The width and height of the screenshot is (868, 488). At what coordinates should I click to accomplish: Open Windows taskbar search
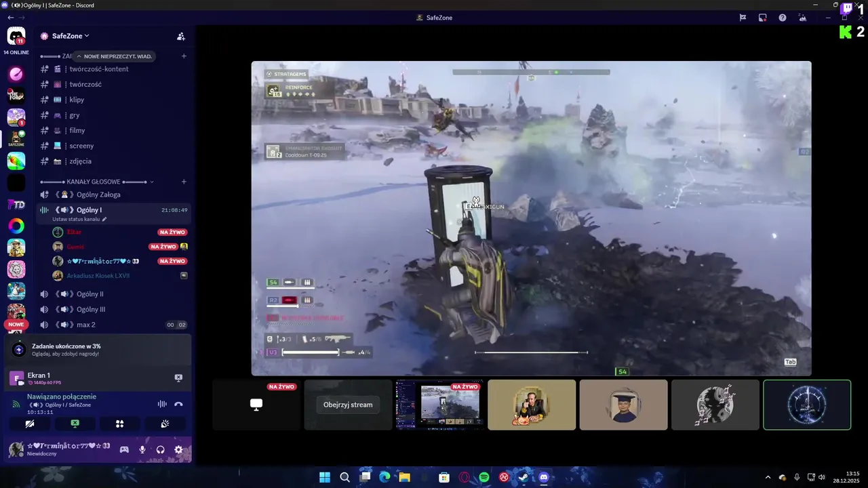[x=344, y=477]
